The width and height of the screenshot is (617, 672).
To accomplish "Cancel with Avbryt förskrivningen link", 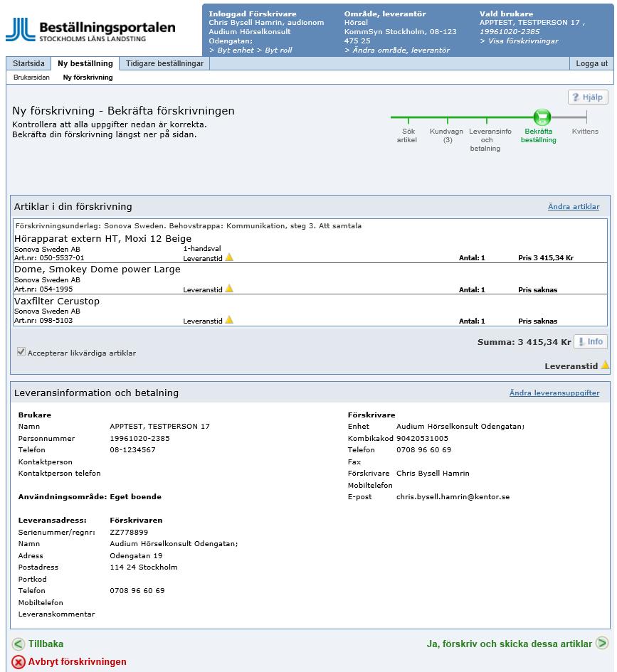I will point(77,662).
